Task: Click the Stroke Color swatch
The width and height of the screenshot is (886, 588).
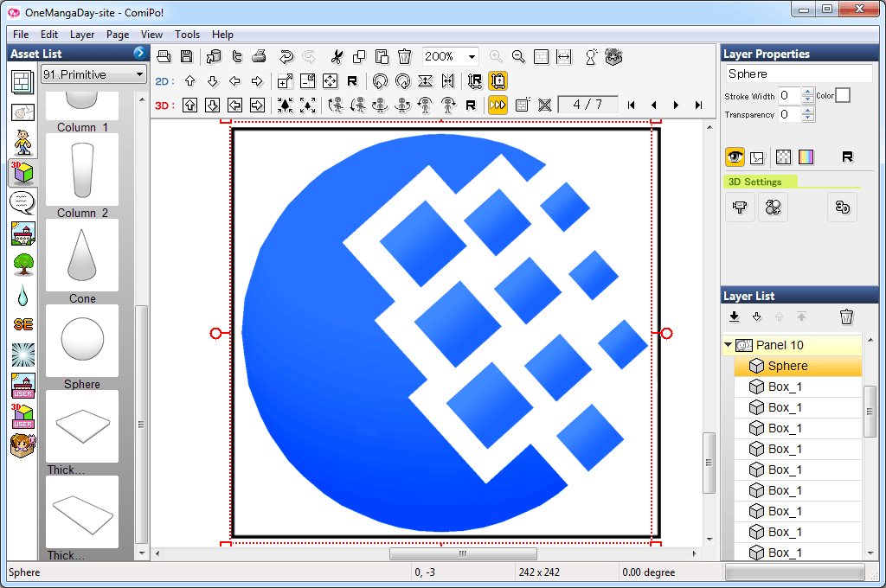Action: 843,95
